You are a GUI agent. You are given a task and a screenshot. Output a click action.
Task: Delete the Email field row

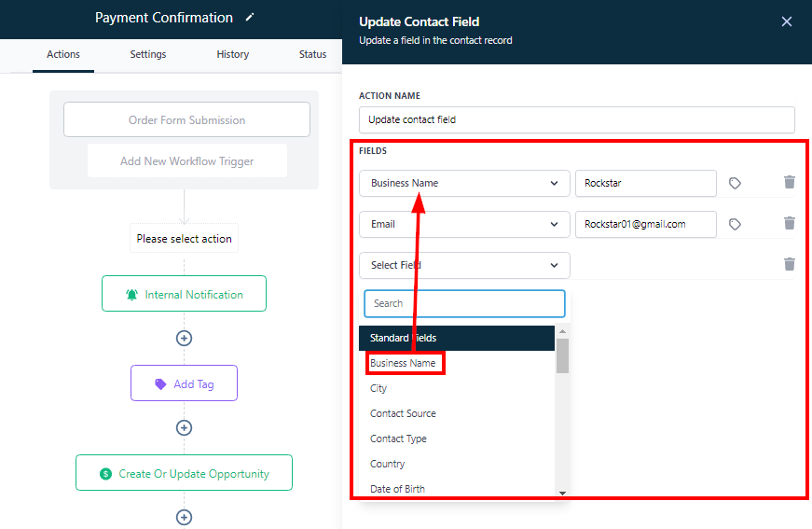click(x=790, y=224)
